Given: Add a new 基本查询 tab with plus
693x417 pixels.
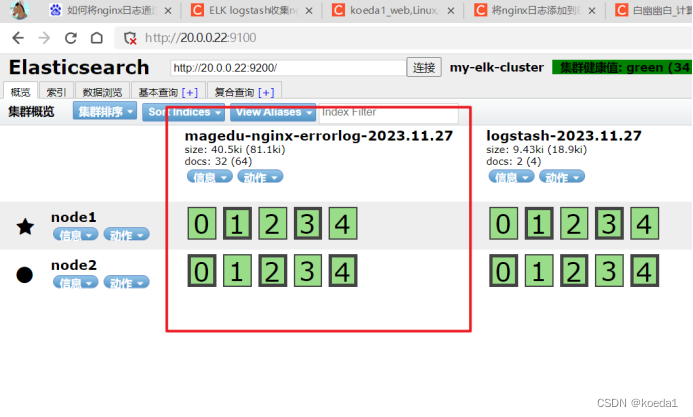Looking at the screenshot, I should (x=190, y=92).
